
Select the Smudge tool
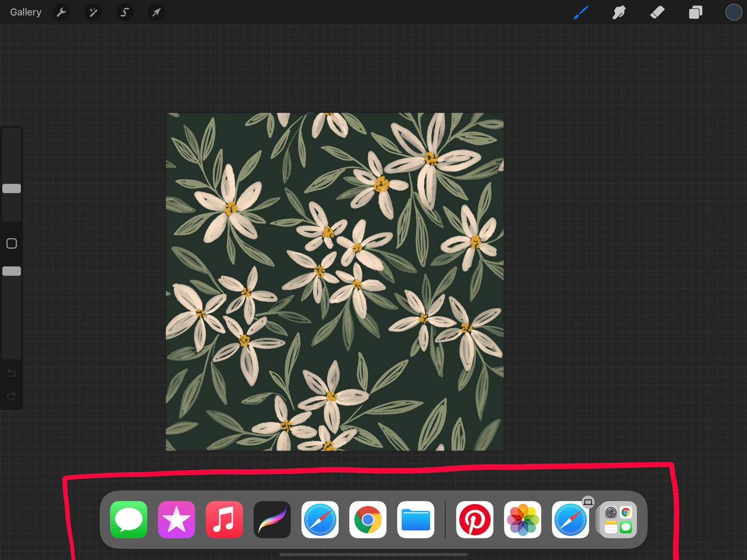coord(619,12)
